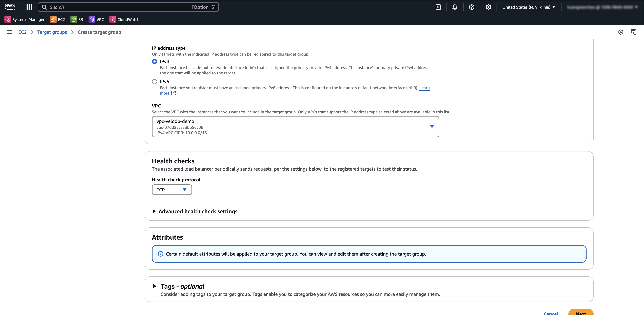This screenshot has width=644, height=315.
Task: Click the EC2 breadcrumb link
Action: (22, 32)
